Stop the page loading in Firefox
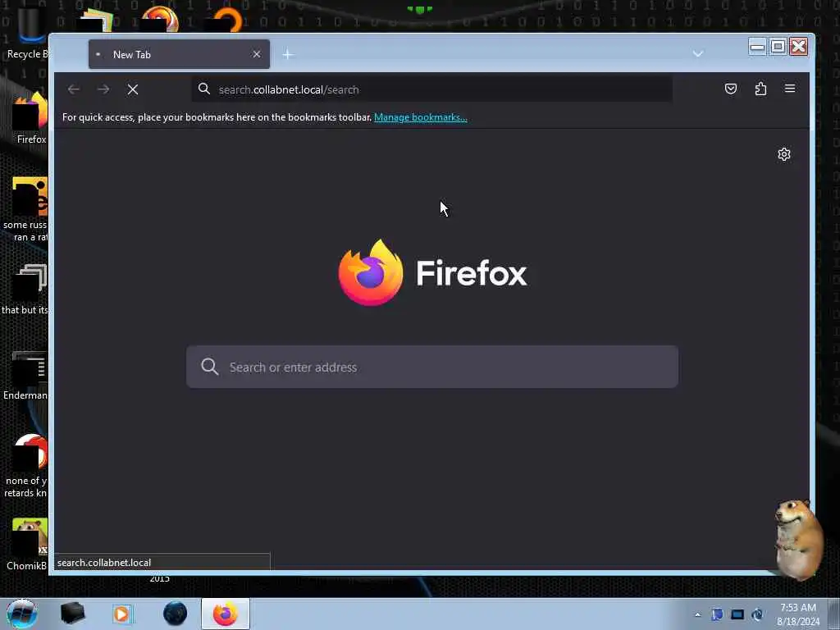Image resolution: width=840 pixels, height=630 pixels. tap(133, 89)
